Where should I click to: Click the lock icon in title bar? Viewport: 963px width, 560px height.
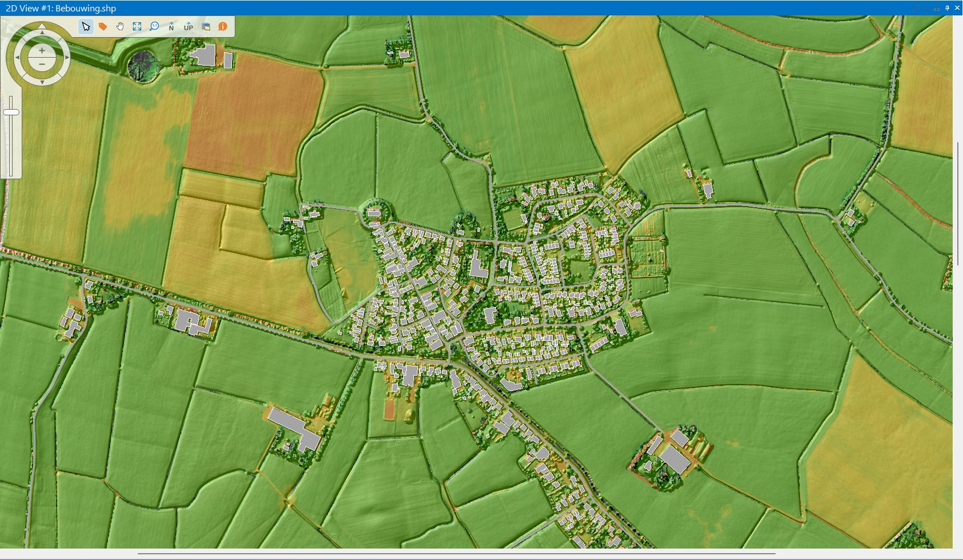(x=936, y=9)
